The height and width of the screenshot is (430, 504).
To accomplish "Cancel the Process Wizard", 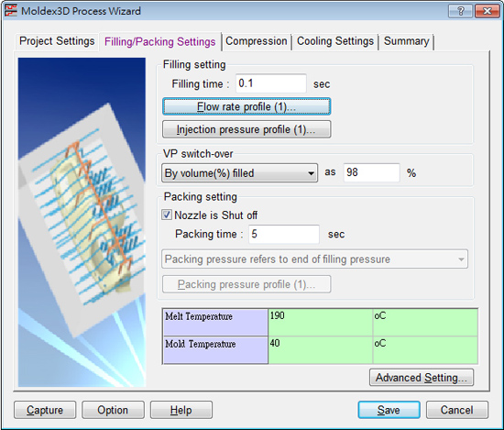I will point(457,410).
